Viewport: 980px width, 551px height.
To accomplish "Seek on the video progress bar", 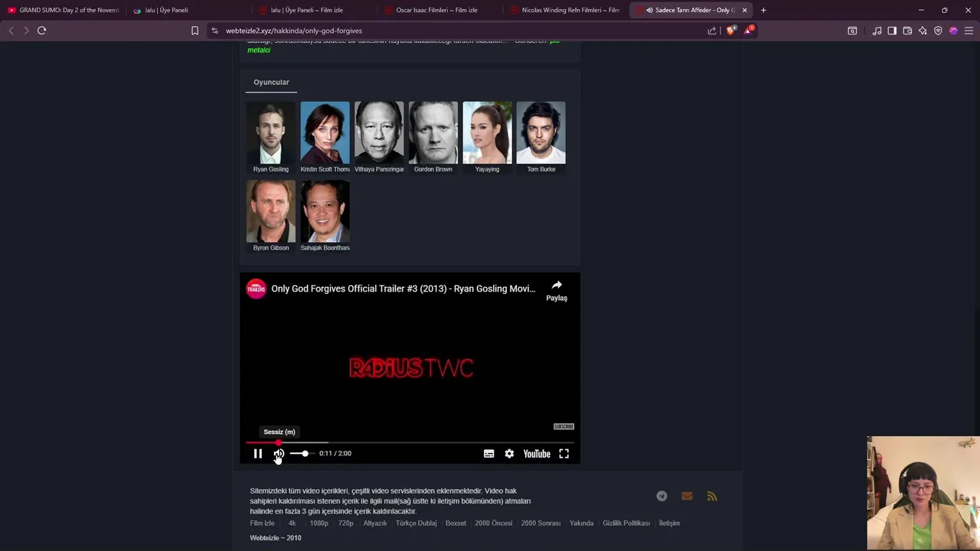I will pyautogui.click(x=410, y=442).
